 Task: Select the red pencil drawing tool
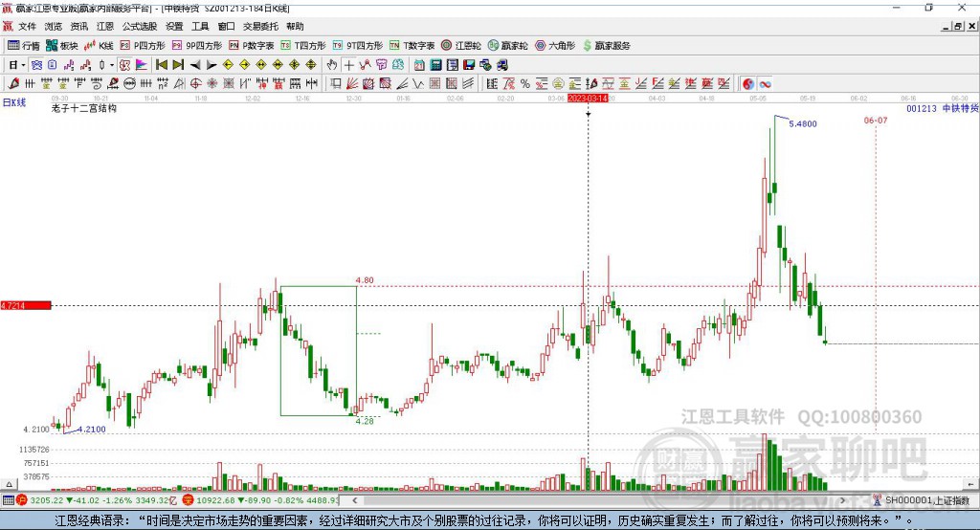tap(13, 83)
